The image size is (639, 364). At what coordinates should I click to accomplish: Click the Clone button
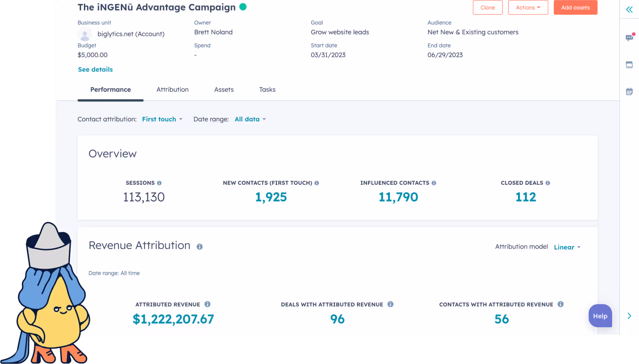point(487,7)
